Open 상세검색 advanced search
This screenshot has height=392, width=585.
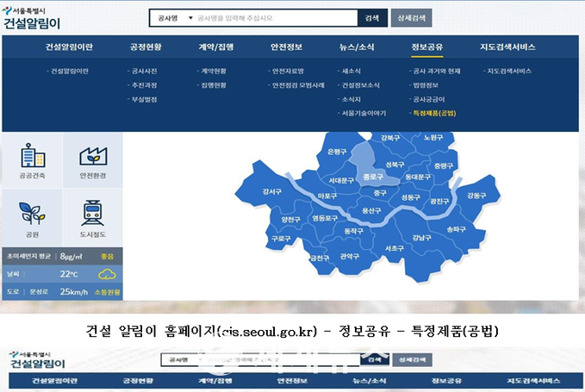(412, 17)
